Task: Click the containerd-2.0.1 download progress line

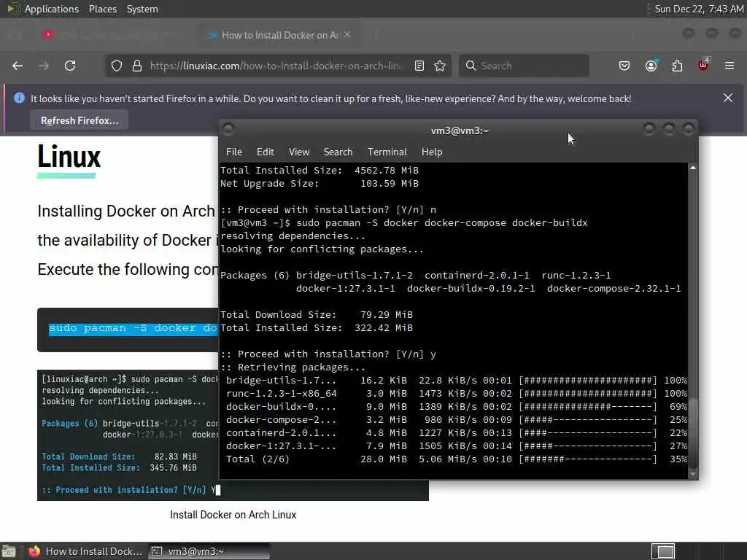Action: coord(456,433)
